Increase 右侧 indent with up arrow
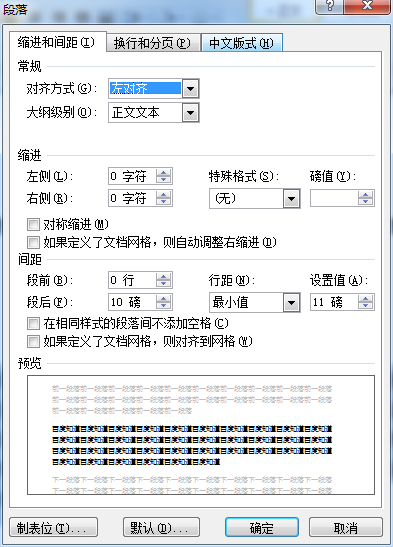The image size is (393, 547). [x=164, y=195]
